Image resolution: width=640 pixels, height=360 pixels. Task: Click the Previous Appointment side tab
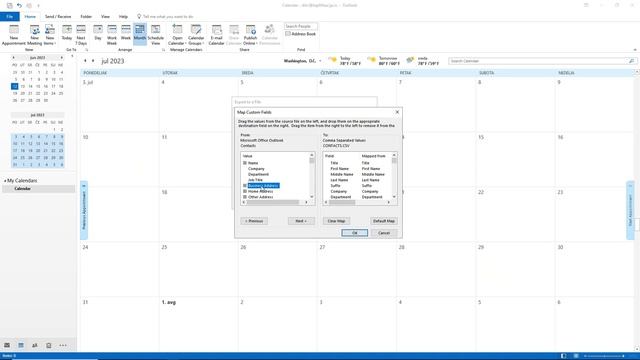[84, 210]
